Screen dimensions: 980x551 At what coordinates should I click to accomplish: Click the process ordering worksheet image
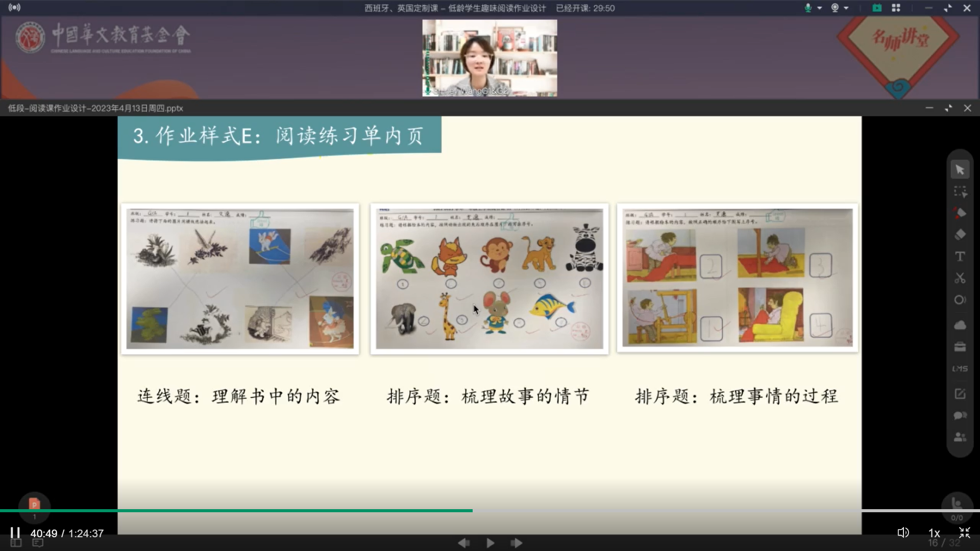click(x=738, y=278)
